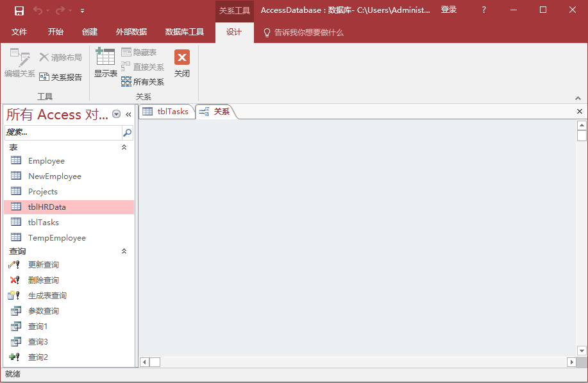
Task: Click the Tell Me search box (告诉我你想要做什么)
Action: 308,32
